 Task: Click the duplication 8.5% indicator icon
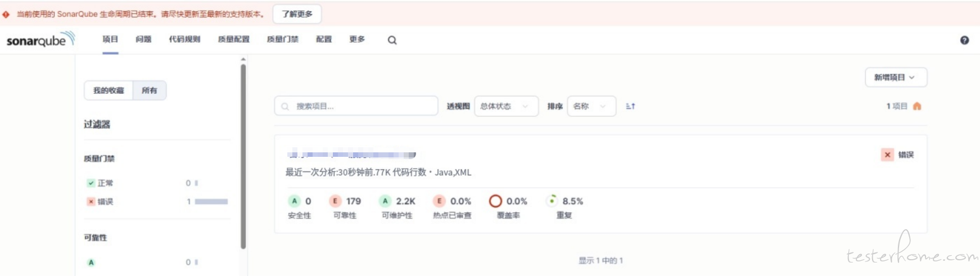click(x=552, y=201)
